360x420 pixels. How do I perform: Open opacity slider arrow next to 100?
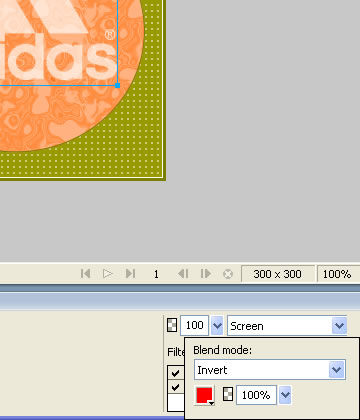point(217,325)
